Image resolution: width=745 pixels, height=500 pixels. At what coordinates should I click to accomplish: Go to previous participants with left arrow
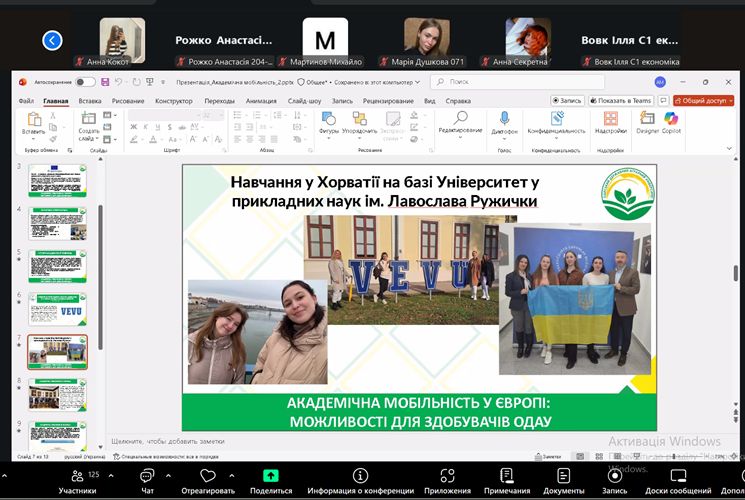pyautogui.click(x=52, y=40)
